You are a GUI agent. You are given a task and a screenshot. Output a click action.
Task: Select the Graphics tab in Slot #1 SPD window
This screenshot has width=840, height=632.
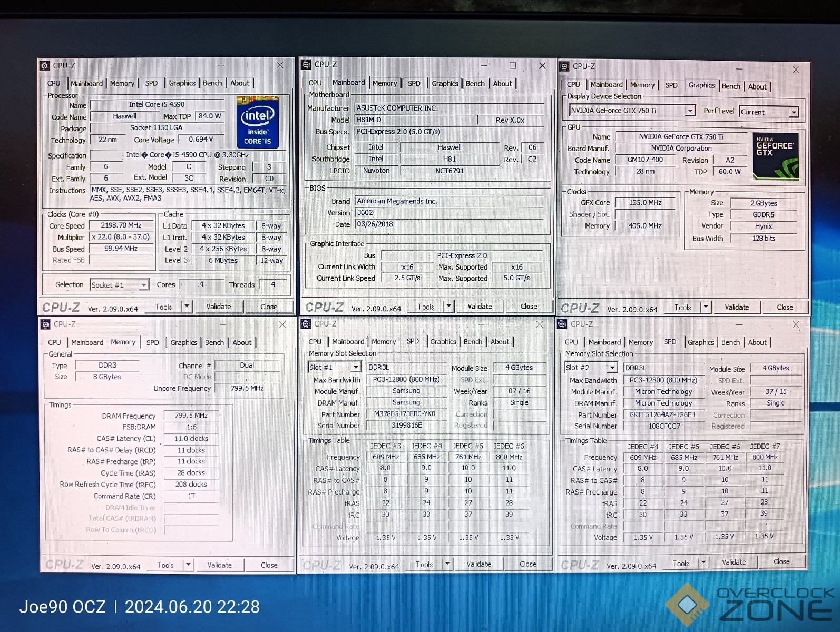coord(443,342)
